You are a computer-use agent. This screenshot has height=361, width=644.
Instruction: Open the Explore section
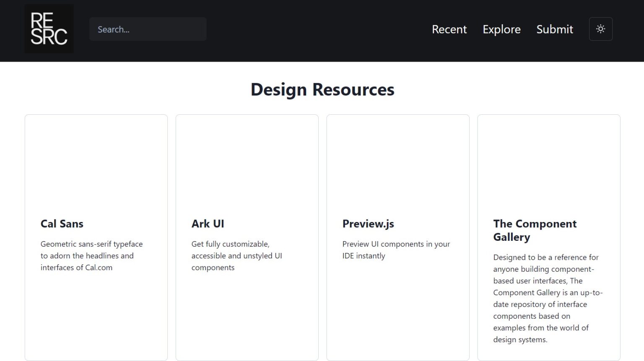pos(501,29)
